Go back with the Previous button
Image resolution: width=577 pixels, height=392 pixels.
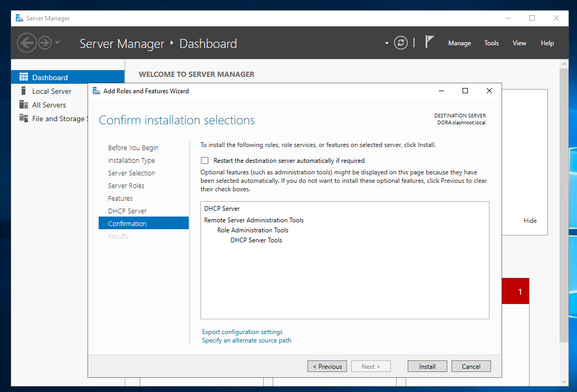pos(327,366)
